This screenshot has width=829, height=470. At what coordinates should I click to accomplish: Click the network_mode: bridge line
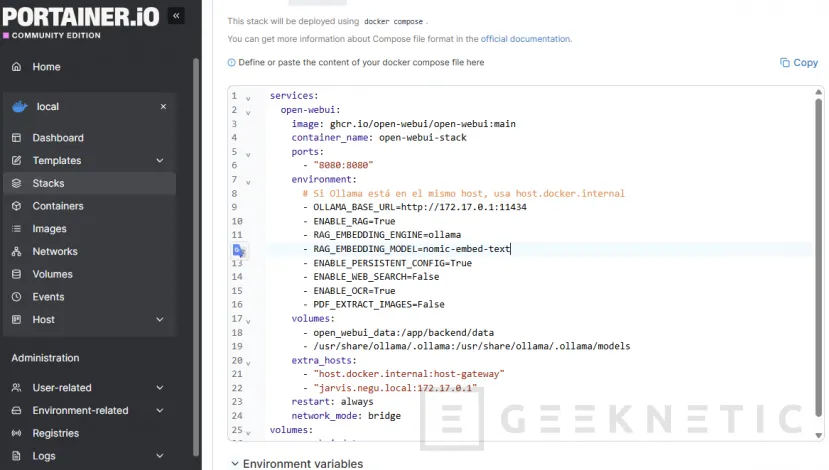(x=346, y=416)
